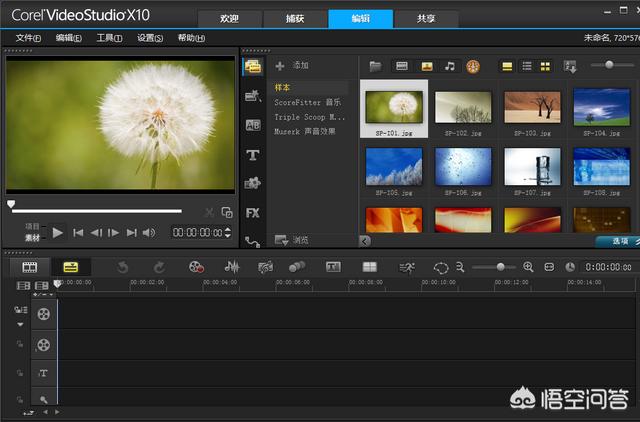Go to preview end

(131, 233)
